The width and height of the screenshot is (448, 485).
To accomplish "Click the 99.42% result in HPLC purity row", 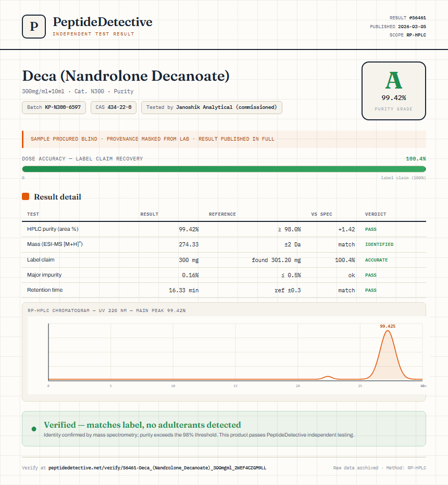I will pyautogui.click(x=189, y=229).
